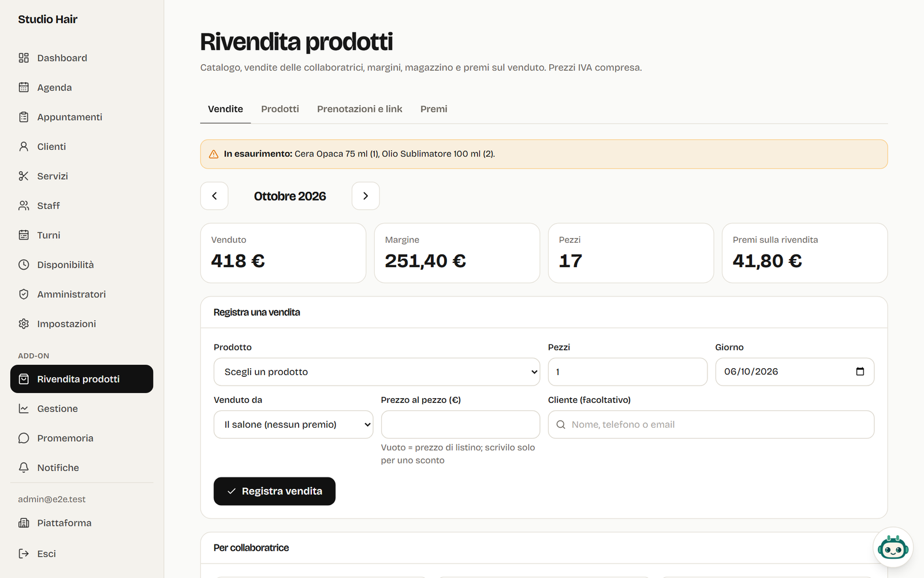Click the Impostazioni gear icon

(x=24, y=324)
